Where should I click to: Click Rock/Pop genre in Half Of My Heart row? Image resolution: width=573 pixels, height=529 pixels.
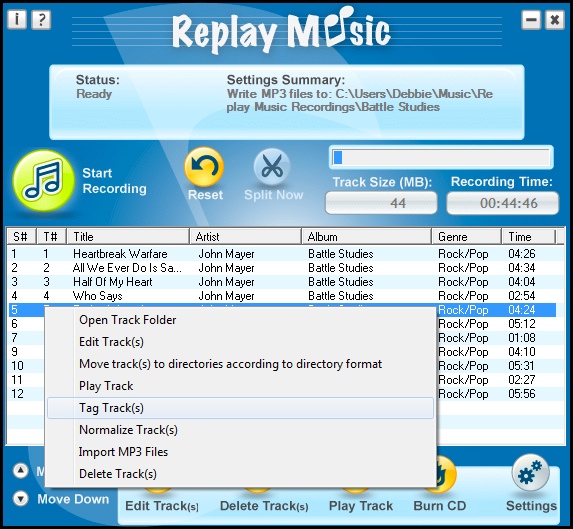click(x=463, y=282)
